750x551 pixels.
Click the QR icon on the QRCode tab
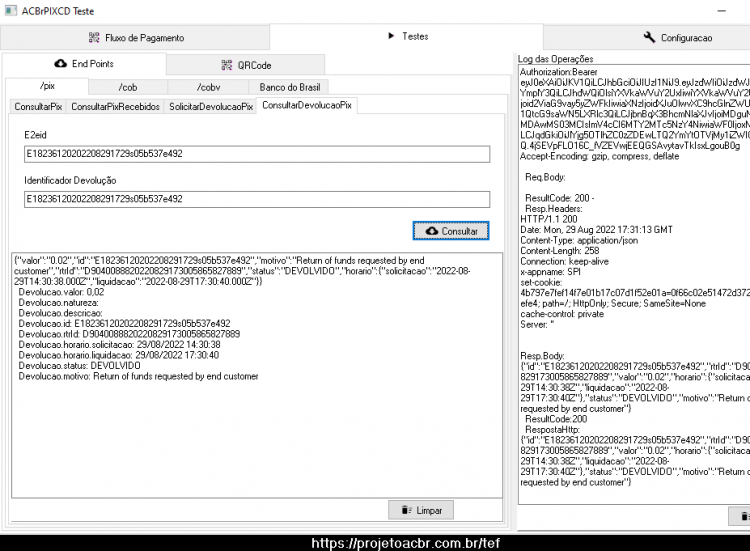(x=227, y=65)
